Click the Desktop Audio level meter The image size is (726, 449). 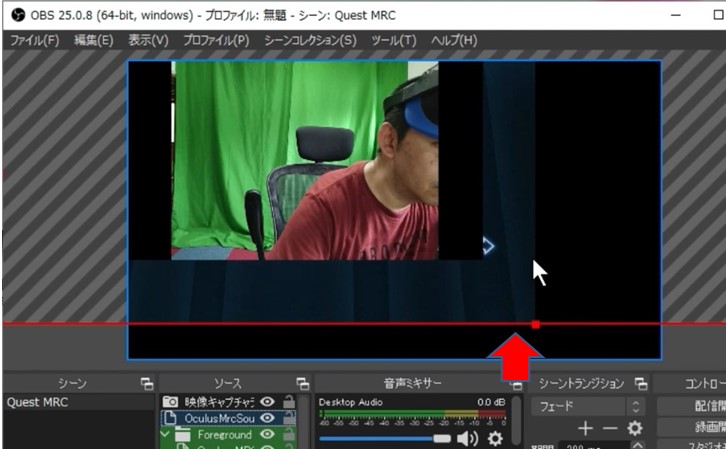(x=413, y=413)
